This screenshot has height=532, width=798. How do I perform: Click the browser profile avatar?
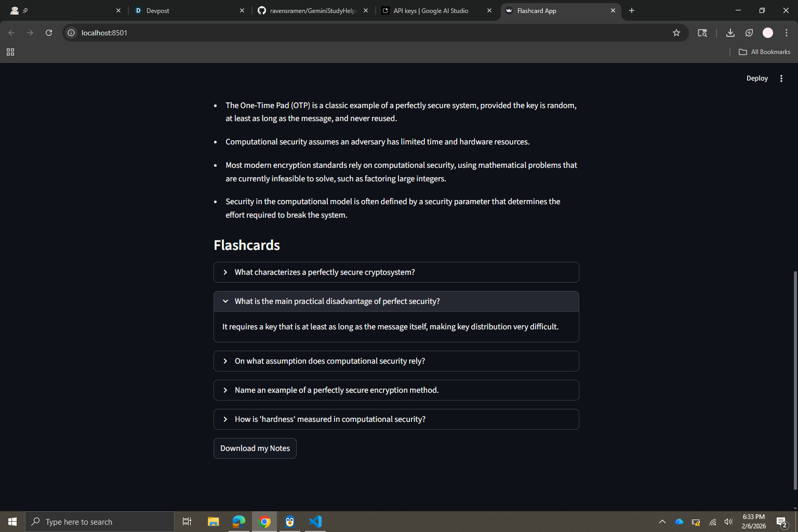(x=768, y=33)
